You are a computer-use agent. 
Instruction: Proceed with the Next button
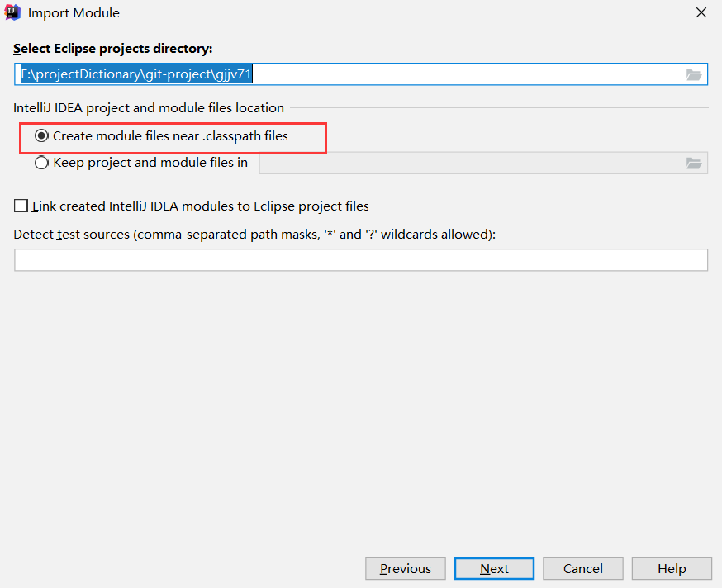tap(494, 569)
